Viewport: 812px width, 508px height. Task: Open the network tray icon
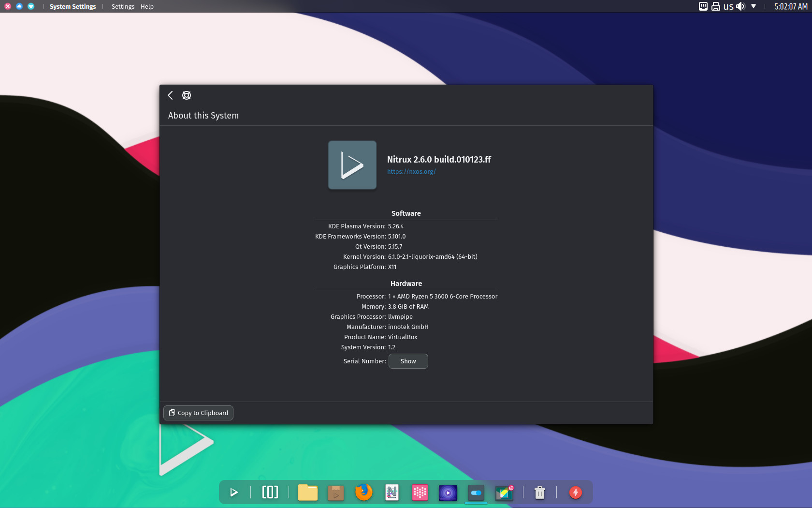pos(703,6)
